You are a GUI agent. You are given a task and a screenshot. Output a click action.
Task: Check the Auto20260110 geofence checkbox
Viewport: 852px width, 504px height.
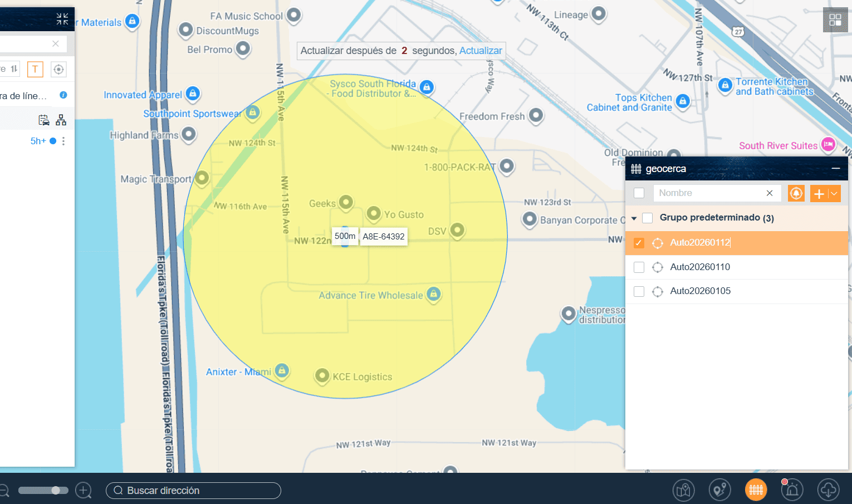[639, 267]
